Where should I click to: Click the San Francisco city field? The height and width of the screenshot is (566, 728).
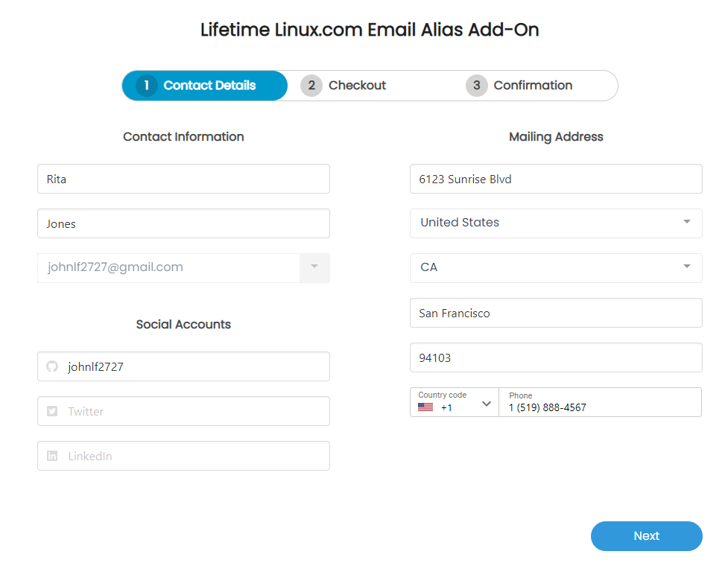click(x=556, y=313)
